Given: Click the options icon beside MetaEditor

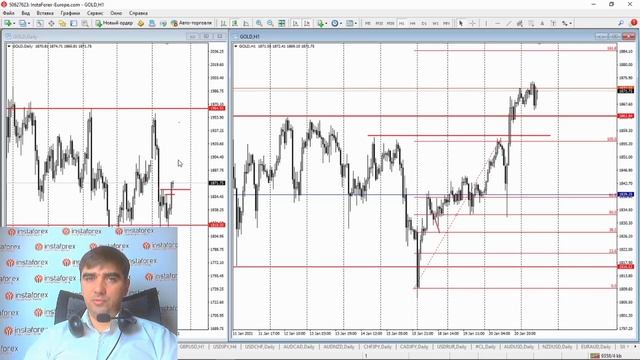Looking at the screenshot, I should tap(152, 23).
